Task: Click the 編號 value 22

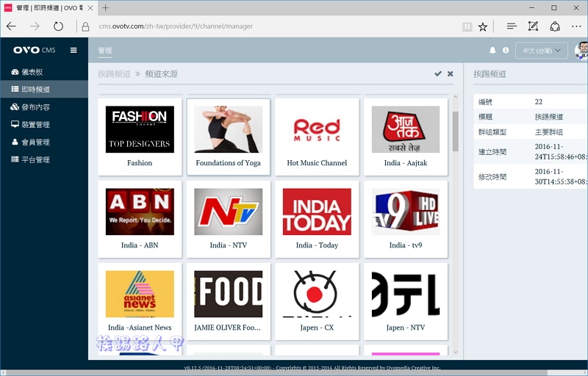Action: tap(539, 101)
